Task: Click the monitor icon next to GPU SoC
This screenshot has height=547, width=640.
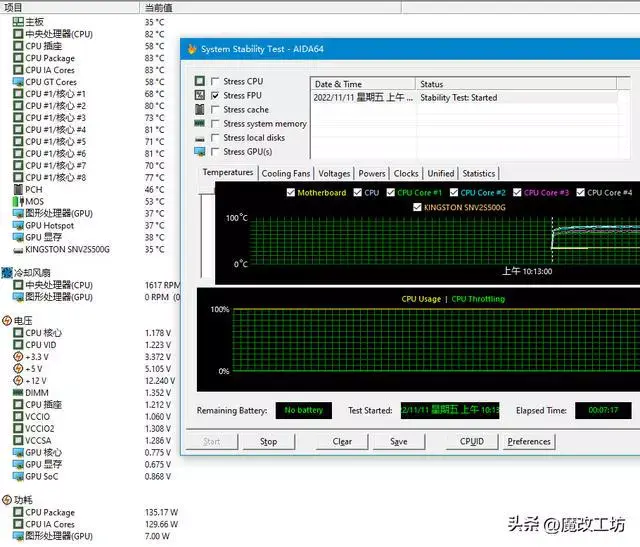Action: [x=18, y=476]
